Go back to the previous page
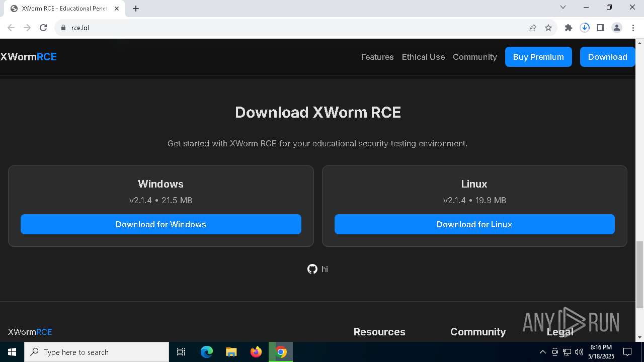644x362 pixels. (x=11, y=28)
